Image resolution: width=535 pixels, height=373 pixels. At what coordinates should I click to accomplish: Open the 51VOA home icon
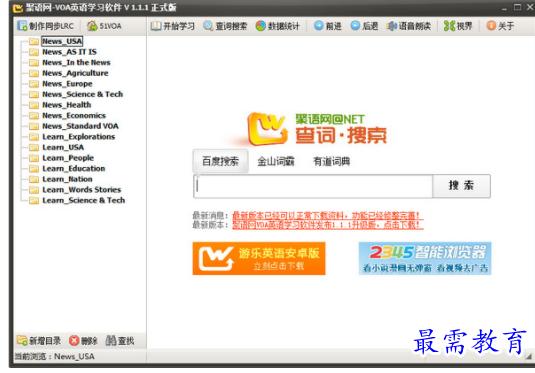(x=92, y=26)
